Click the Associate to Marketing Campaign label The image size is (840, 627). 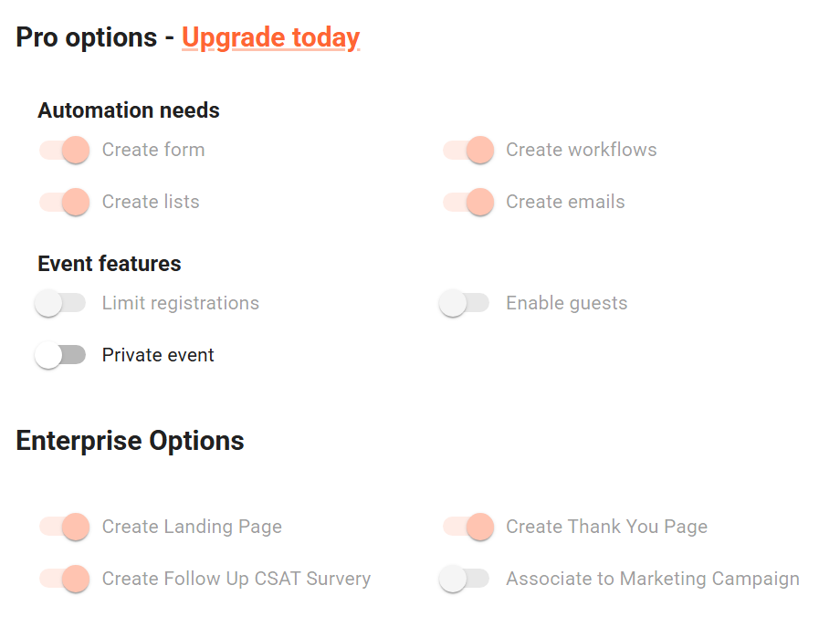(653, 579)
